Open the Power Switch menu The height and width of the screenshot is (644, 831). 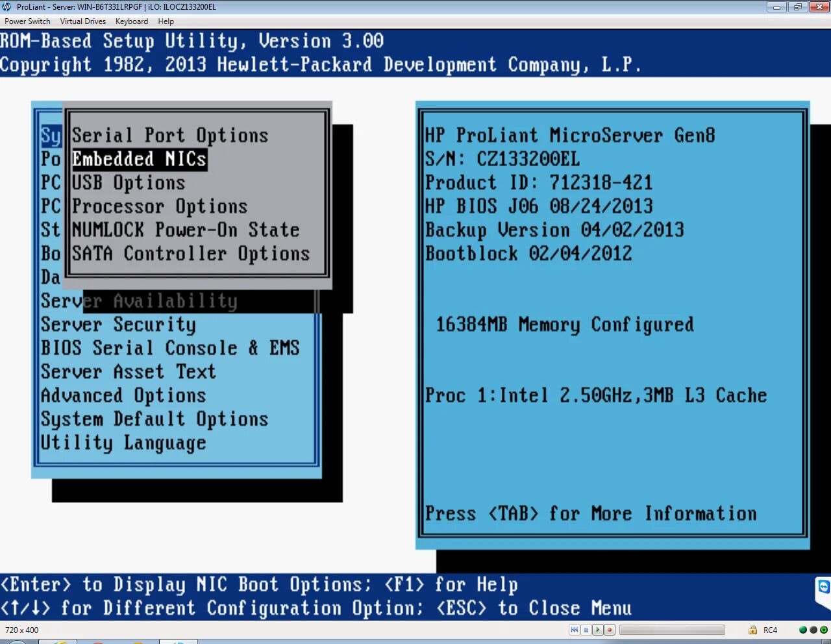(27, 21)
